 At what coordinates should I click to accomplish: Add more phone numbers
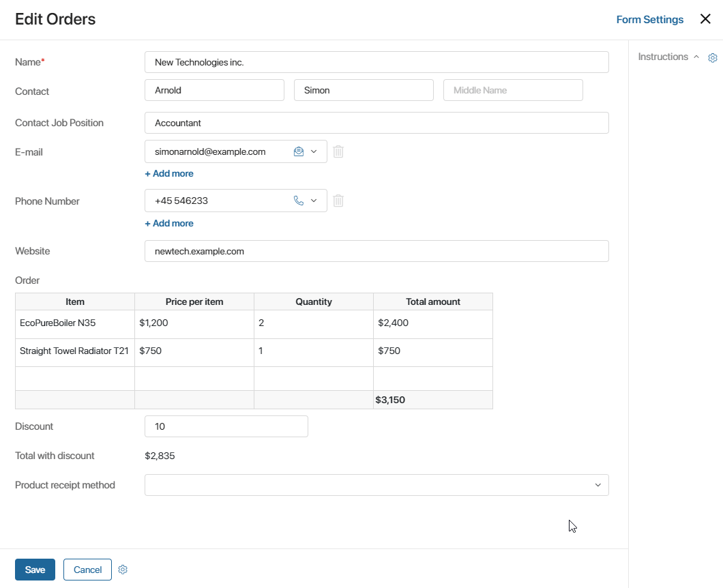point(169,223)
